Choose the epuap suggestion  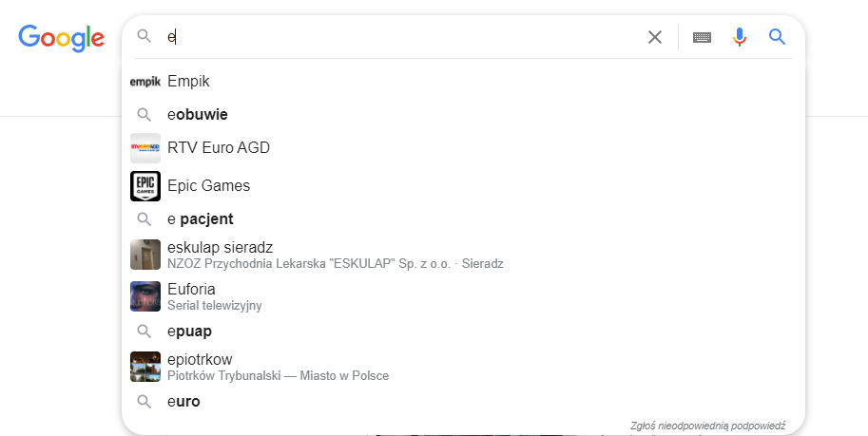click(x=189, y=332)
